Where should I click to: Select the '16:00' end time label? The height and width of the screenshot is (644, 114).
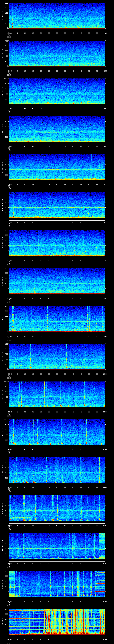point(105,601)
